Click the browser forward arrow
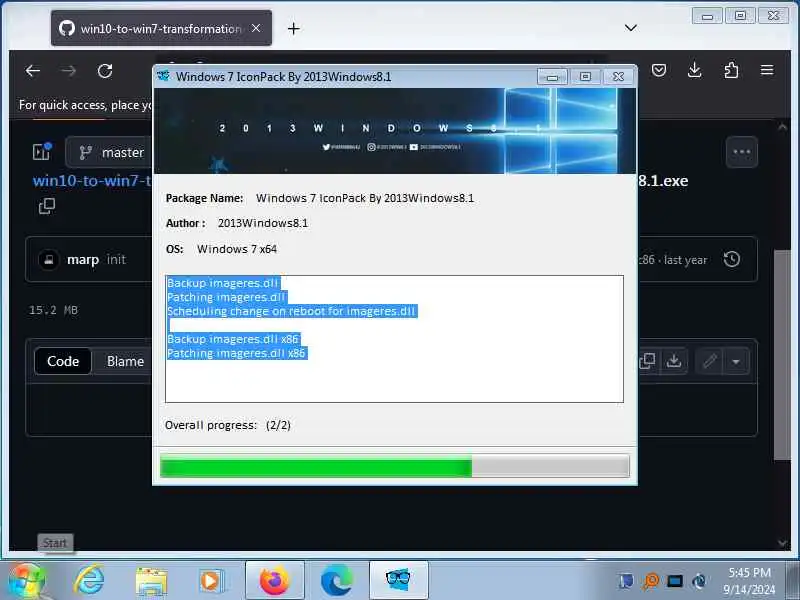The image size is (800, 600). (68, 71)
